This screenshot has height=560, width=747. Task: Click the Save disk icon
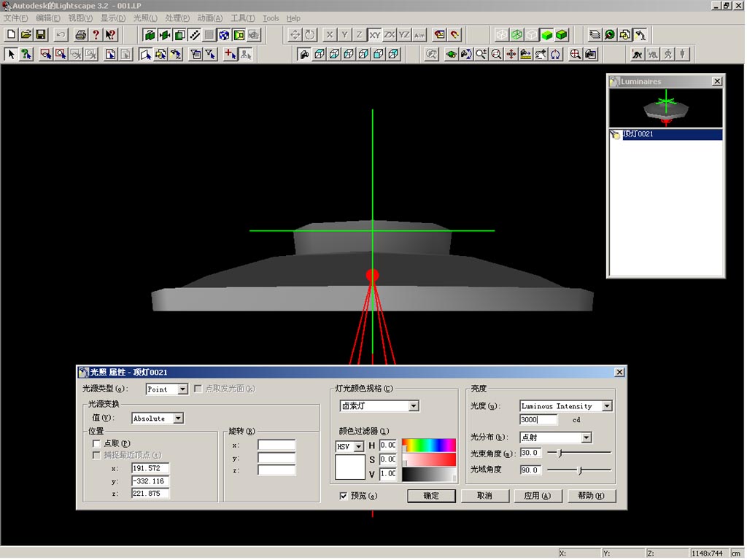pyautogui.click(x=41, y=35)
